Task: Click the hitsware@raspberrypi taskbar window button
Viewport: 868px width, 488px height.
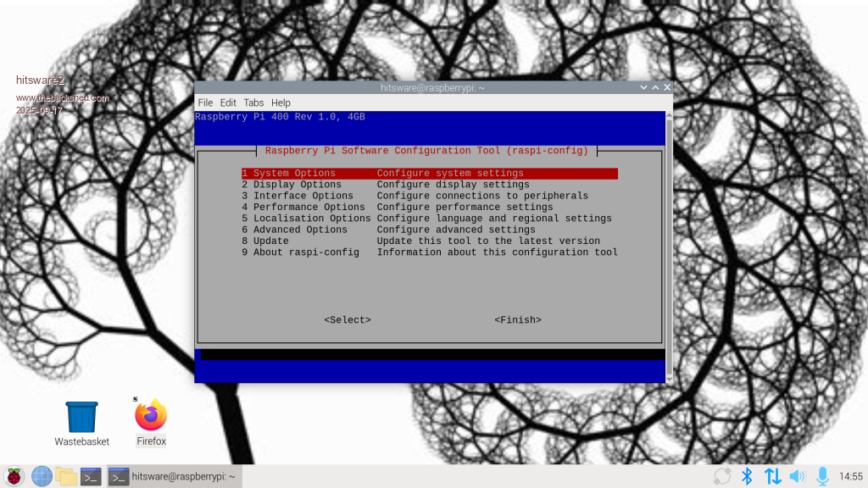Action: tap(175, 476)
